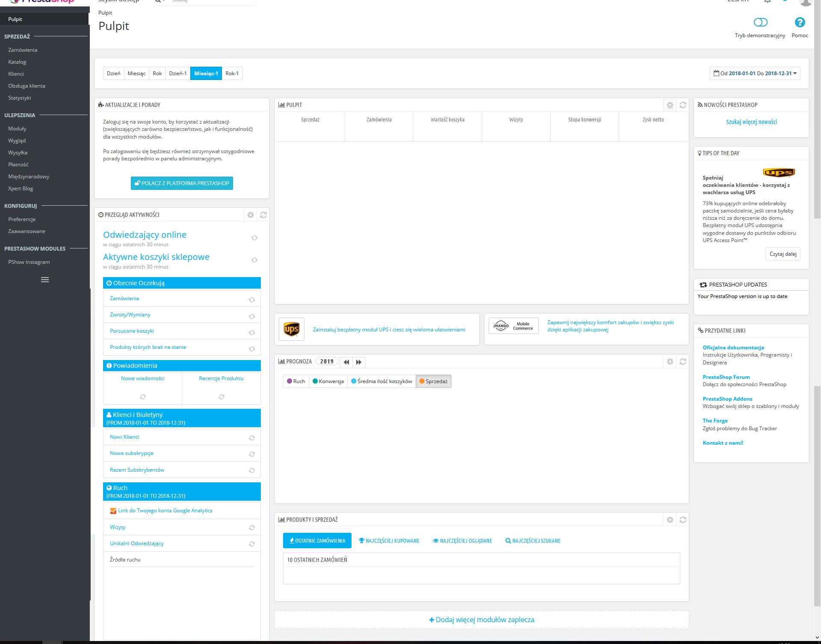
Task: Refresh Przegląd aktywności panel
Action: (263, 215)
